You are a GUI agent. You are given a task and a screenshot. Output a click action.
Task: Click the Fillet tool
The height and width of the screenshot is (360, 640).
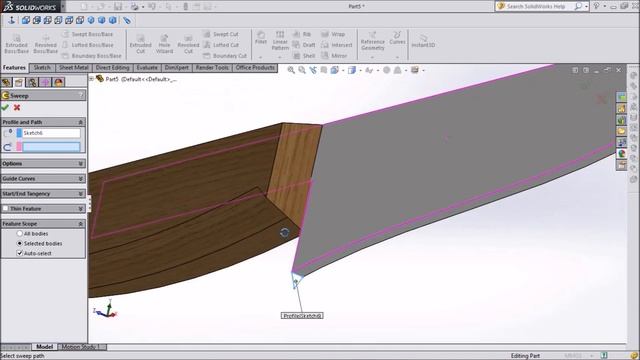coord(261,38)
